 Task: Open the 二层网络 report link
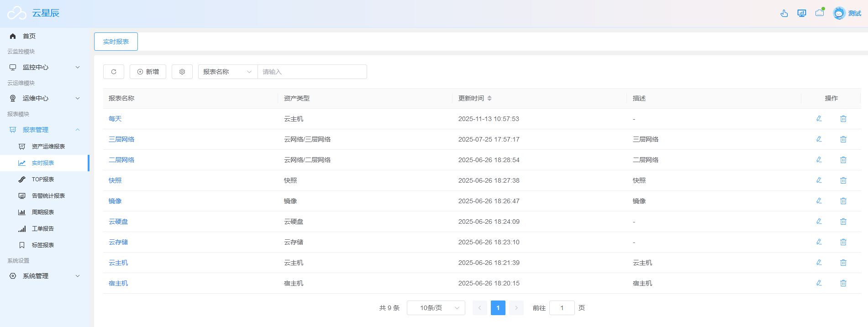pyautogui.click(x=121, y=160)
